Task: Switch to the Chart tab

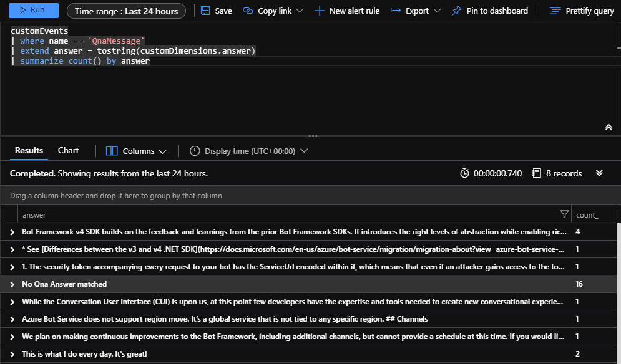Action: [x=68, y=150]
